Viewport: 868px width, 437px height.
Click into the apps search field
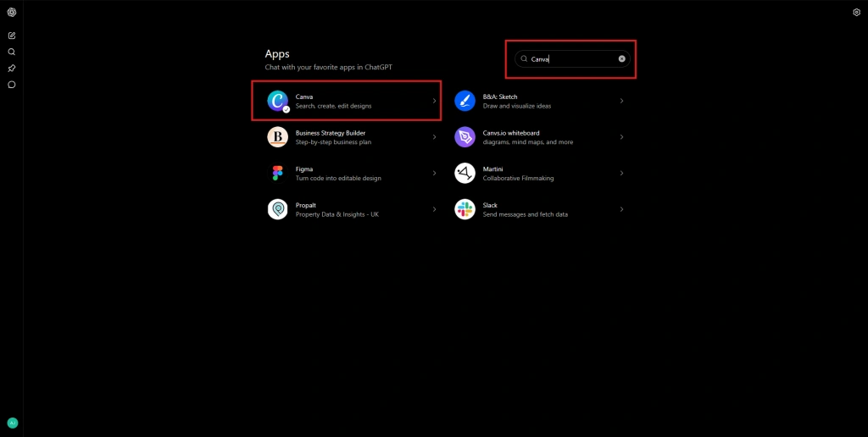(572, 58)
